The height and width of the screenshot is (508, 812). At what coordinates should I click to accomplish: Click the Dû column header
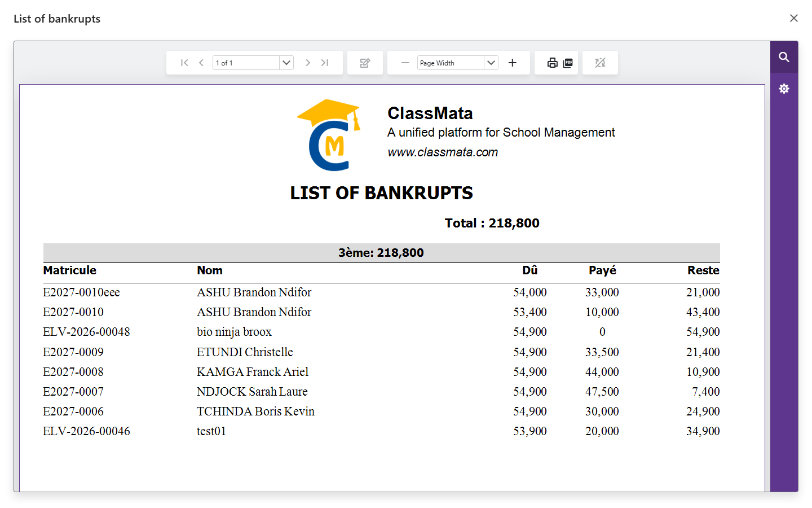(530, 270)
